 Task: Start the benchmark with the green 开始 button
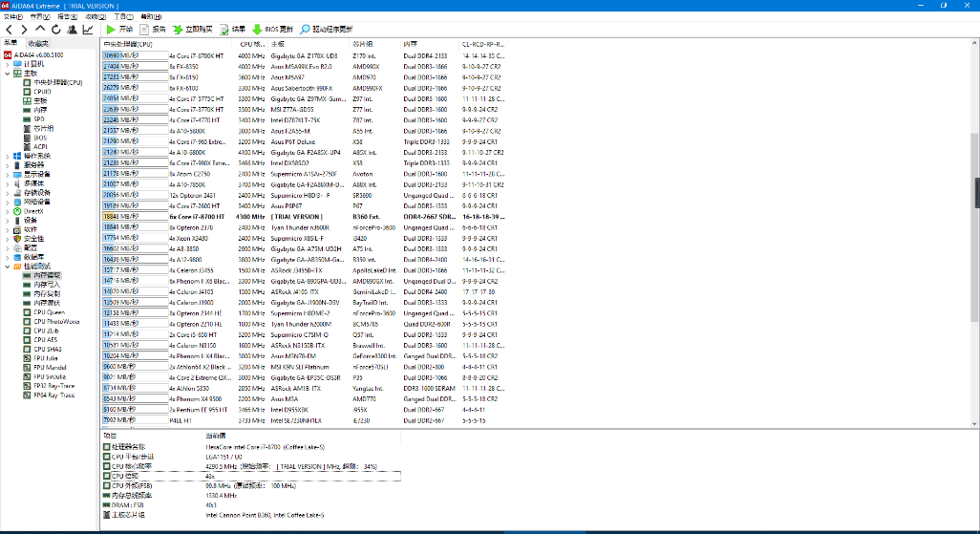tap(119, 30)
